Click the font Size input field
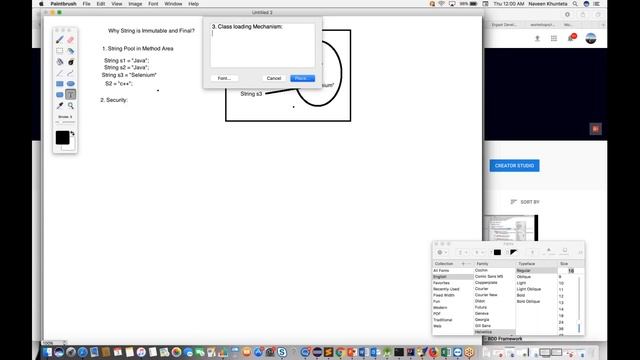The height and width of the screenshot is (360, 640). [571, 271]
